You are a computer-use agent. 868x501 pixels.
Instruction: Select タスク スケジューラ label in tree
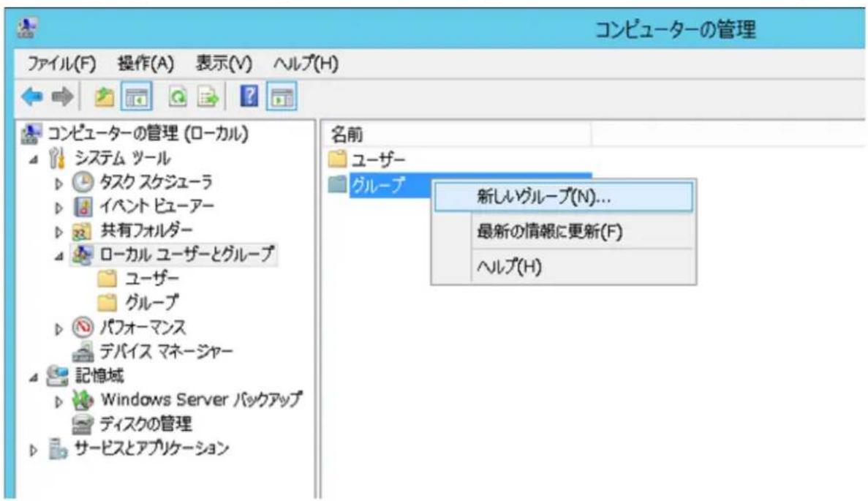click(156, 182)
